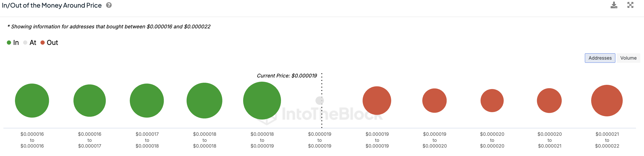Click the red $0.000021 to $0.000022 bubble
Screen dimensions: 644x156
(607, 101)
